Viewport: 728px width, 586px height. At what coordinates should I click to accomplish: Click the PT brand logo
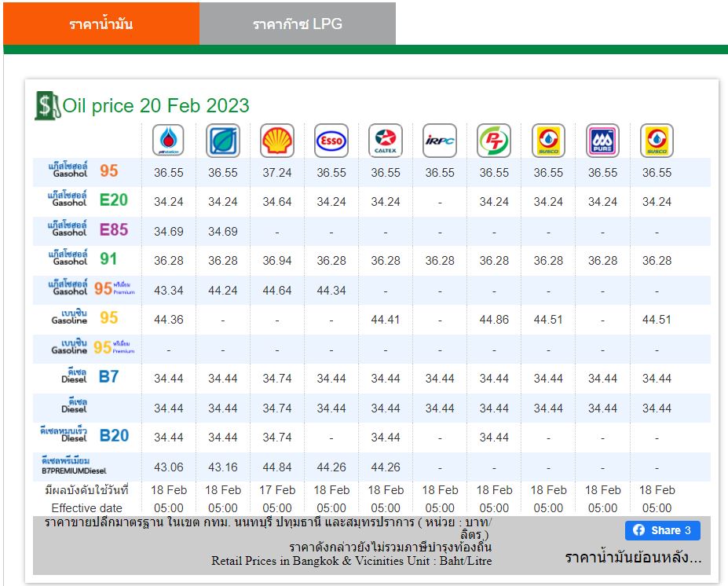pos(494,141)
